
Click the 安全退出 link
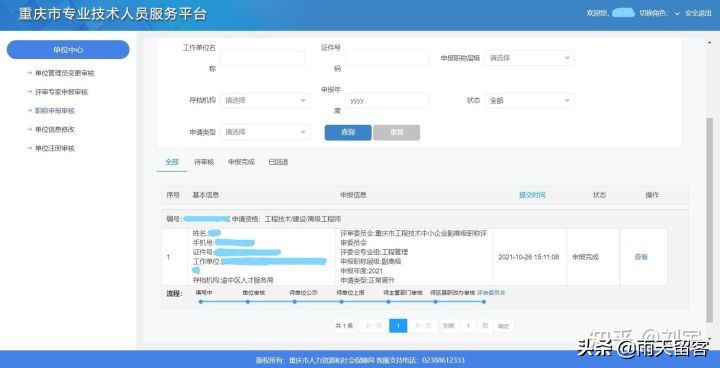[x=698, y=13]
